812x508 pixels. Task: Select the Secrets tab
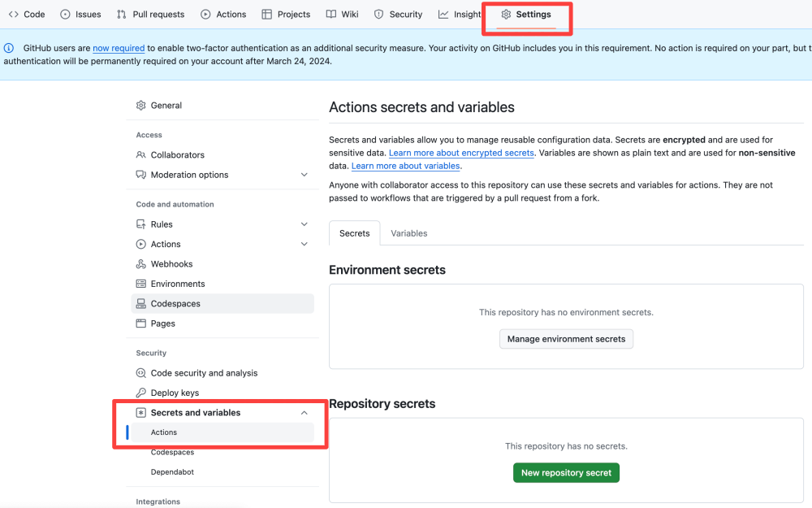pyautogui.click(x=355, y=233)
